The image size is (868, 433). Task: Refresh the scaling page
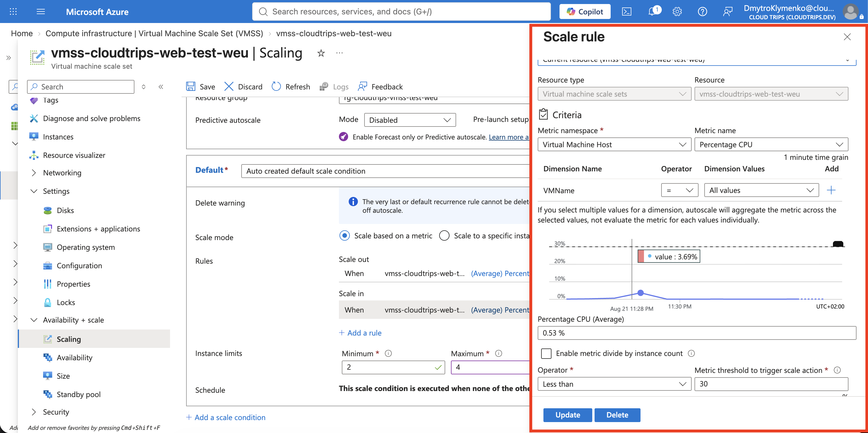tap(291, 87)
